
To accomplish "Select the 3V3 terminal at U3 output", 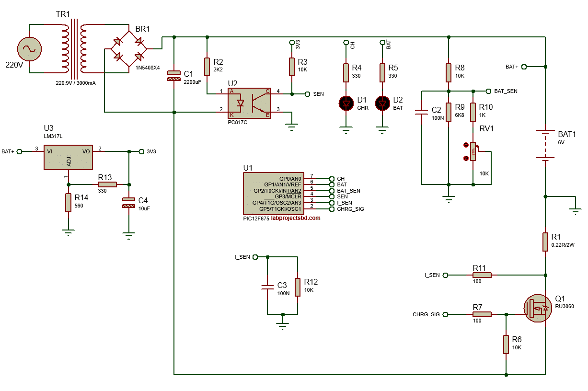I will (141, 151).
